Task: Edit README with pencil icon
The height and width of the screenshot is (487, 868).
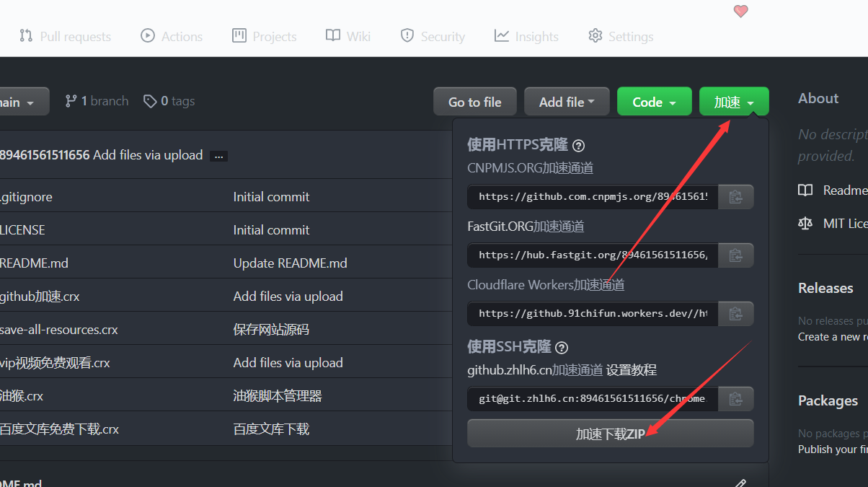Action: (740, 483)
